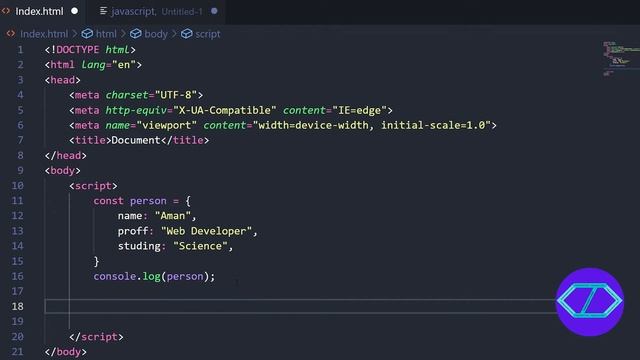Place cursor in empty line 18
Viewport: 640px width, 360px height.
tap(301, 306)
